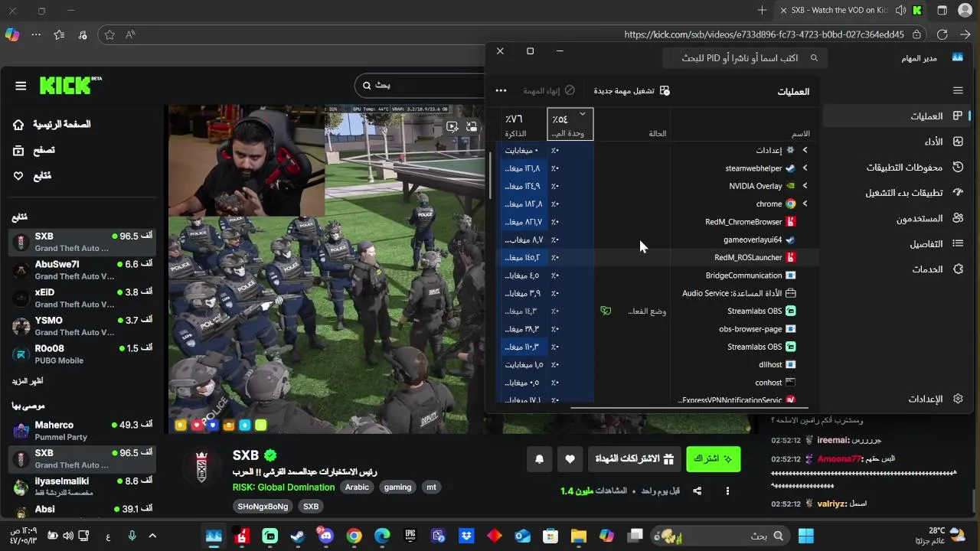Click the CPU column header sort chevron
Image resolution: width=980 pixels, height=551 pixels.
(x=583, y=114)
